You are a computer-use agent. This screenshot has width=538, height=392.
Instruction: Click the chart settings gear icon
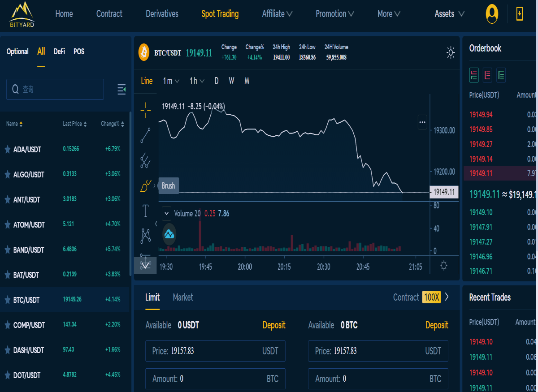click(x=444, y=266)
